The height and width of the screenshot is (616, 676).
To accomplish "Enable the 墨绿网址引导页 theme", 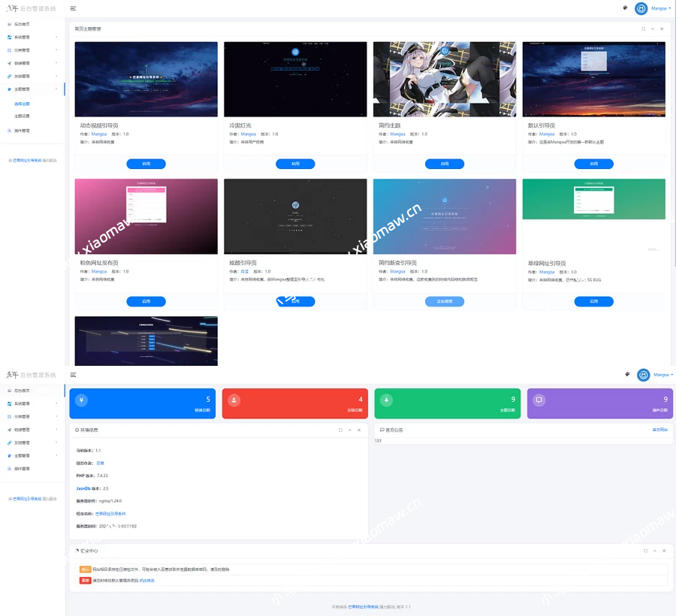I will (593, 301).
